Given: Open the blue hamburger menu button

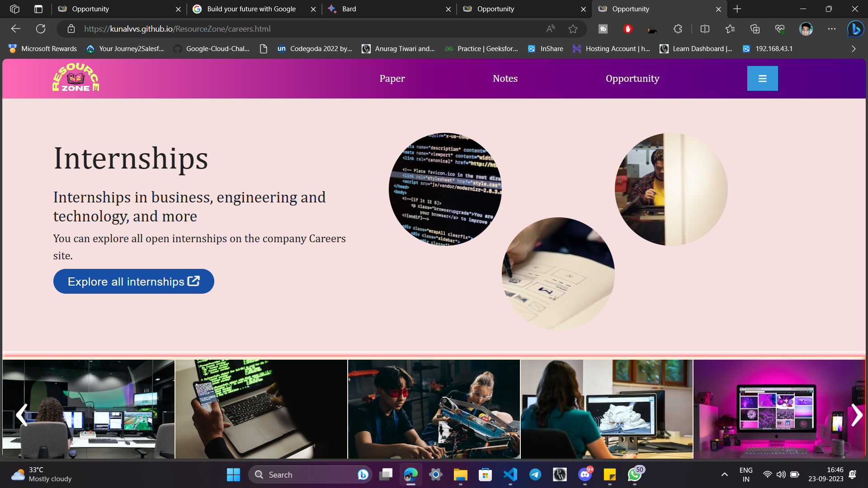Looking at the screenshot, I should point(762,79).
